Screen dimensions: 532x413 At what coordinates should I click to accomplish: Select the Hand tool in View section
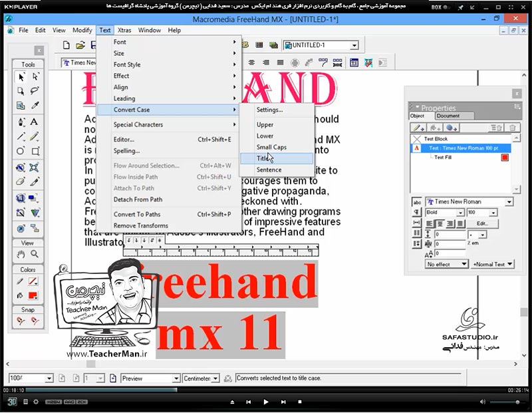pyautogui.click(x=21, y=254)
